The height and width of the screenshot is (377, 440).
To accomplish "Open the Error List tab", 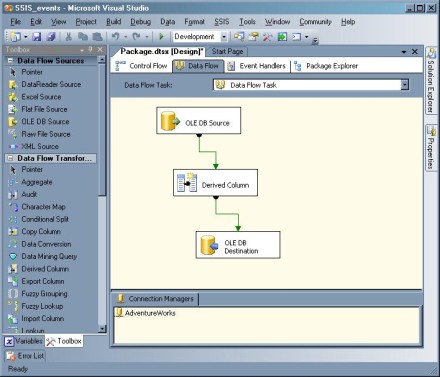I will pyautogui.click(x=25, y=356).
